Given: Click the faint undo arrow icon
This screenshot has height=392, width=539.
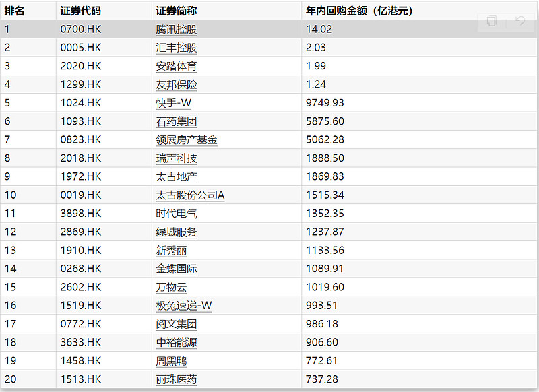Looking at the screenshot, I should [520, 21].
